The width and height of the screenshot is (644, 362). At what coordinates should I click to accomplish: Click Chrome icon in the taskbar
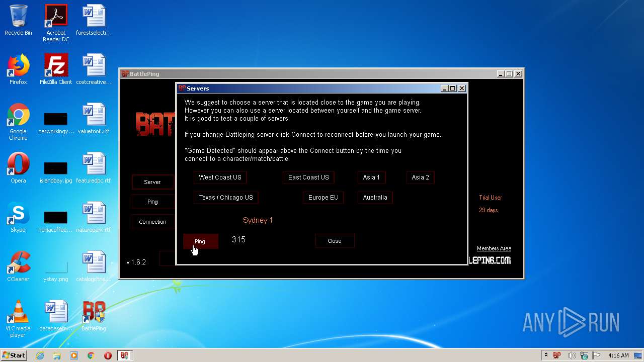pos(91,355)
